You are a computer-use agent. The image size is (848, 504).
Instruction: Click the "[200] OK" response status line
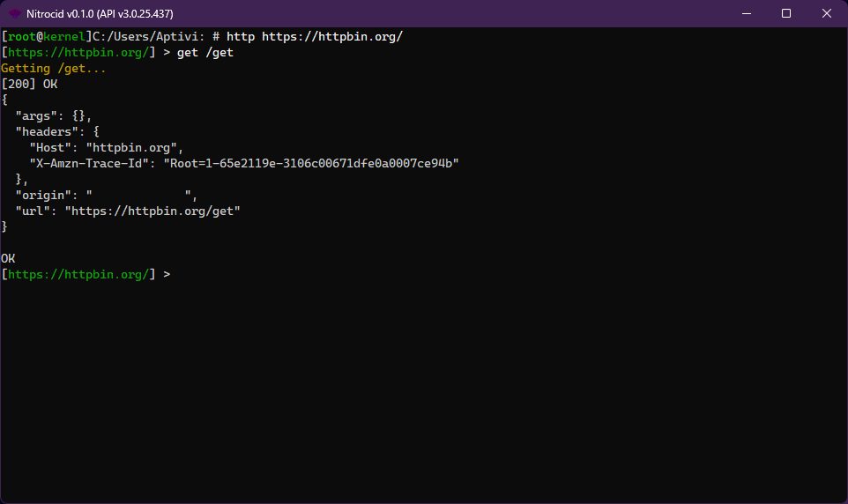coord(29,85)
